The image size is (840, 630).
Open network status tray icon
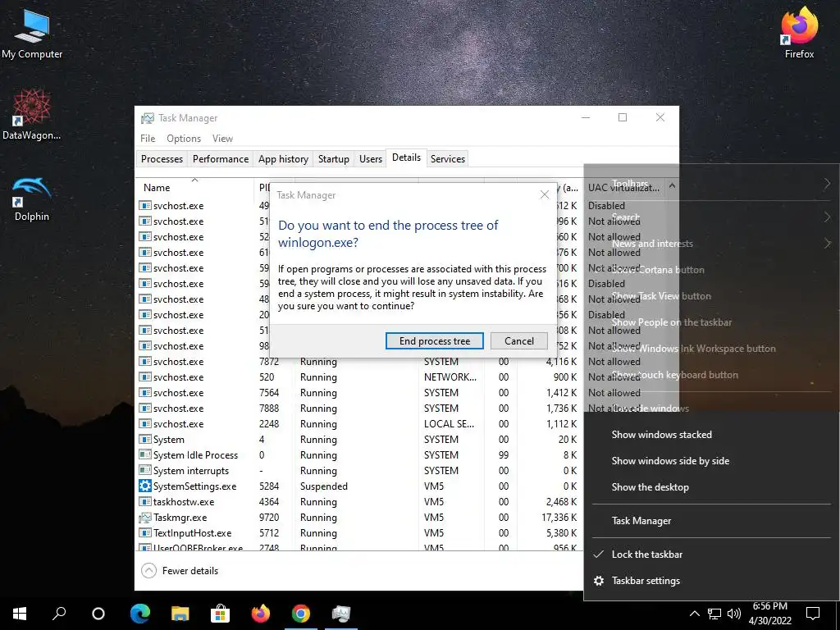tap(714, 614)
